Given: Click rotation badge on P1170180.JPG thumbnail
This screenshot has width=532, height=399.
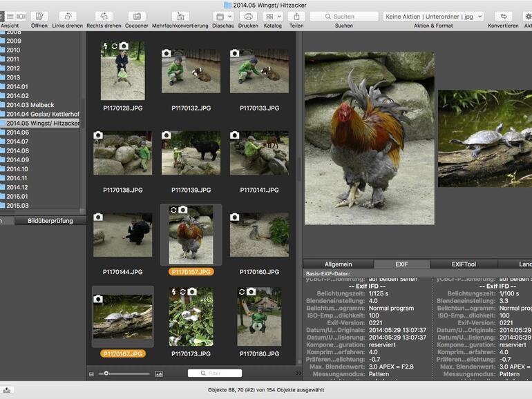Looking at the screenshot, I should click(x=242, y=291).
